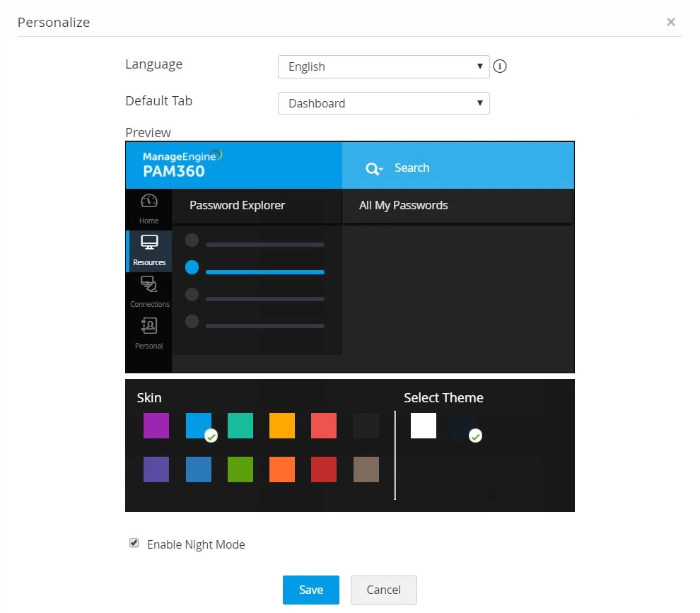Close the Personalize dialog

670,22
